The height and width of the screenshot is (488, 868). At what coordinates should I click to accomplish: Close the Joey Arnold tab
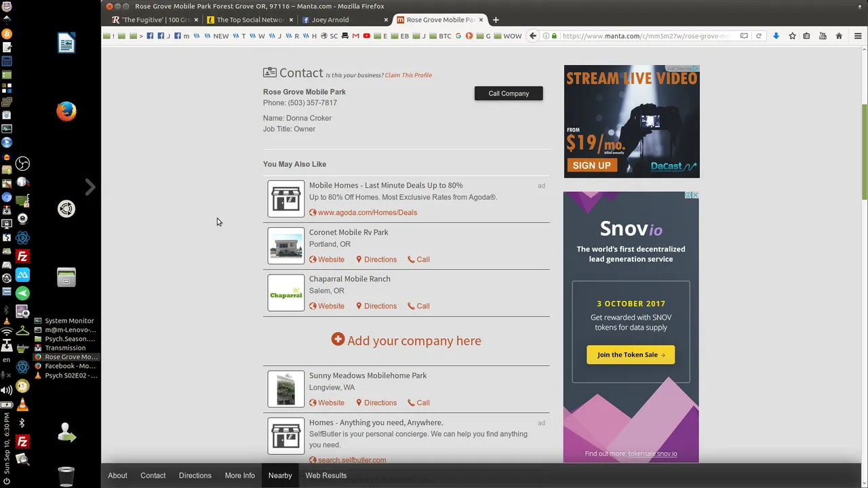(x=386, y=20)
